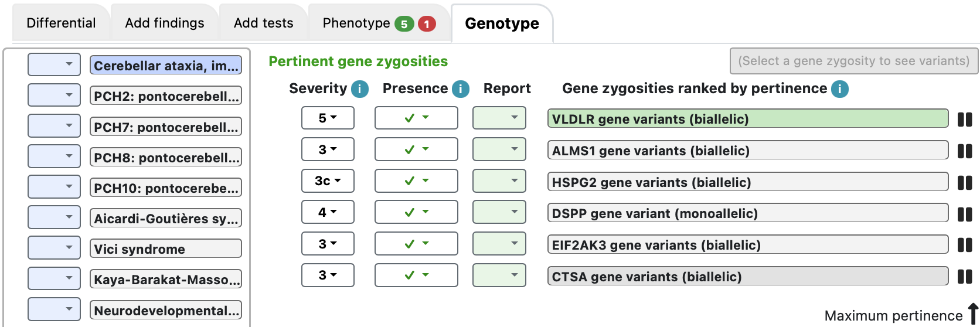Click the bars icon beside ALMS1 gene variants
Screen dimensions: 980x327
pos(964,151)
